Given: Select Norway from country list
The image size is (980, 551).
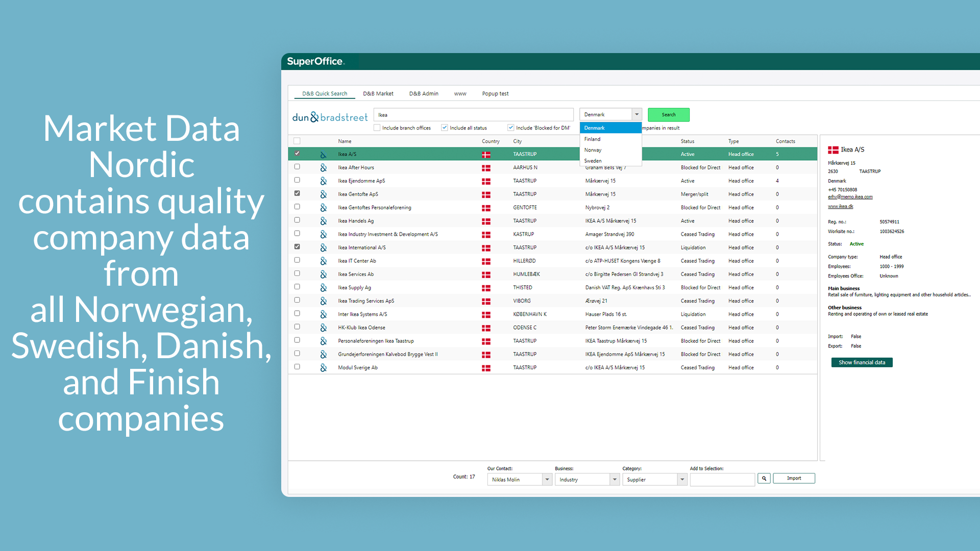Looking at the screenshot, I should [610, 150].
